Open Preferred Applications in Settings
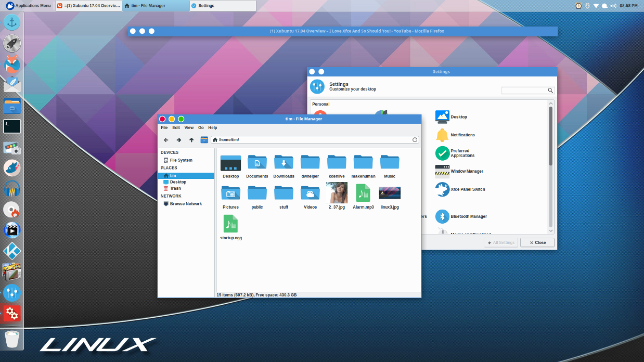Viewport: 644px width, 362px height. click(456, 153)
